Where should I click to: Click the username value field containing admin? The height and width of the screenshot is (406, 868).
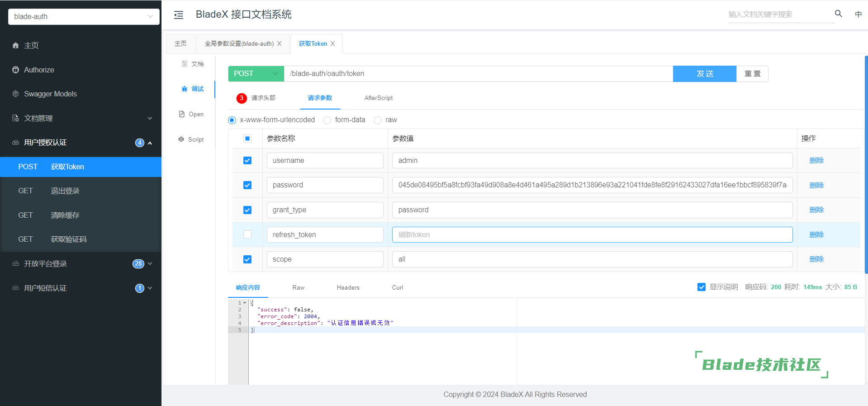coord(592,160)
